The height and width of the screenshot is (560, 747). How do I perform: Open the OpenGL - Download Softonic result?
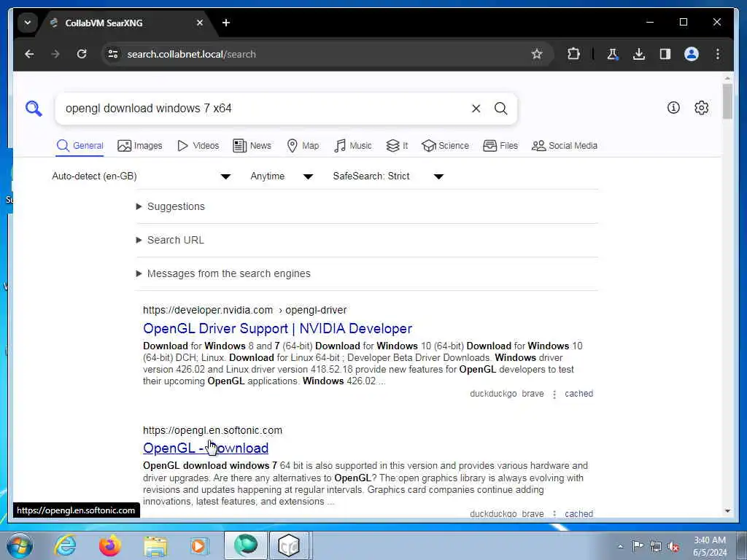(x=206, y=448)
